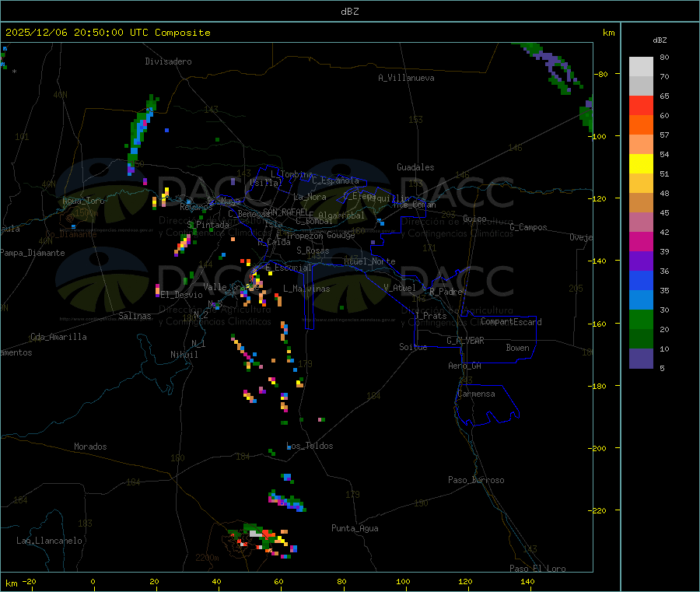Click the Bowen map label

[x=517, y=348]
